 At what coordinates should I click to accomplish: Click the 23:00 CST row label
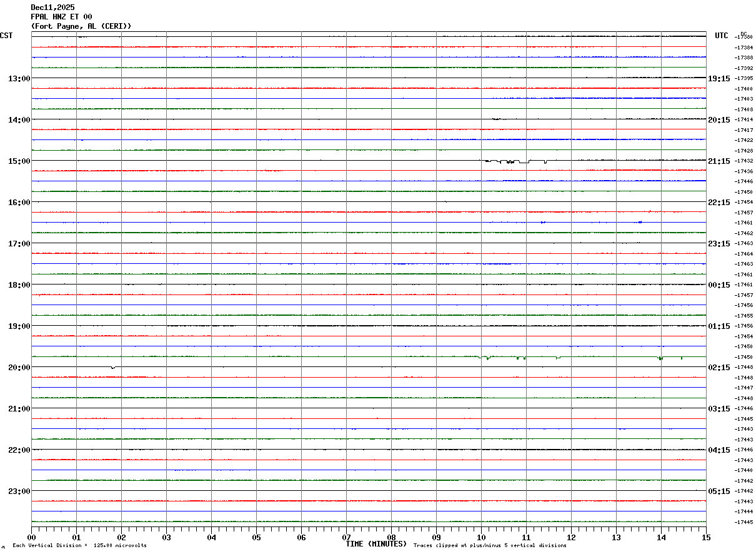tap(19, 491)
